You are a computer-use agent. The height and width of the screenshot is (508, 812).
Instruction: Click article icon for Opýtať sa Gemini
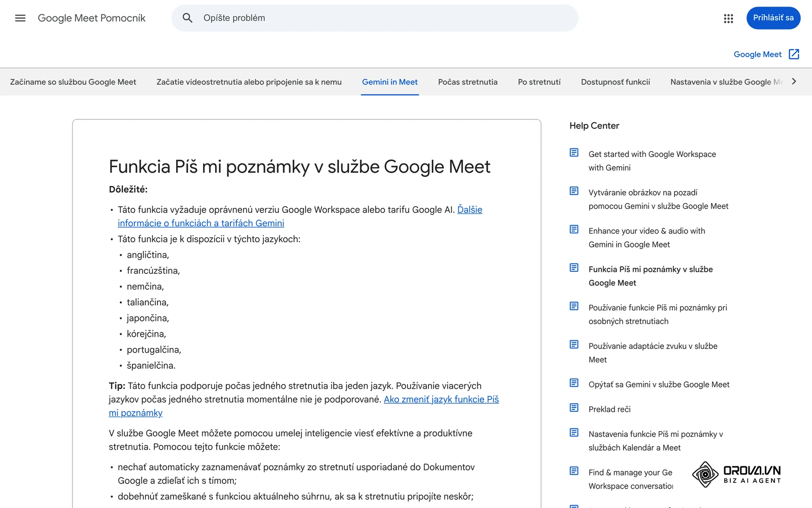pos(574,383)
